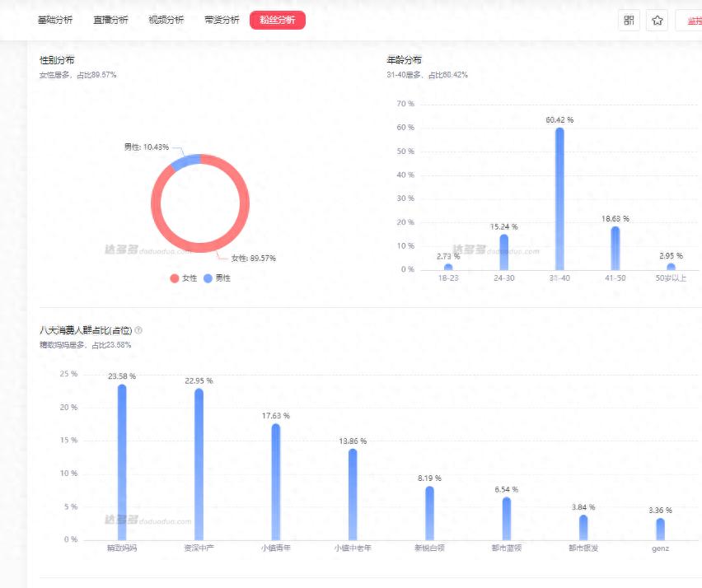702x588 pixels.
Task: Click the 女性: 89.57% label
Action: tap(252, 258)
